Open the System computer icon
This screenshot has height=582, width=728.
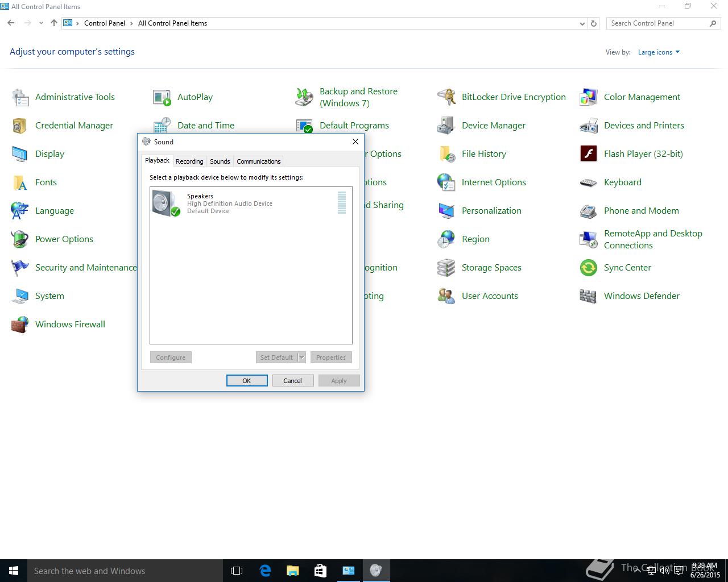tap(20, 296)
